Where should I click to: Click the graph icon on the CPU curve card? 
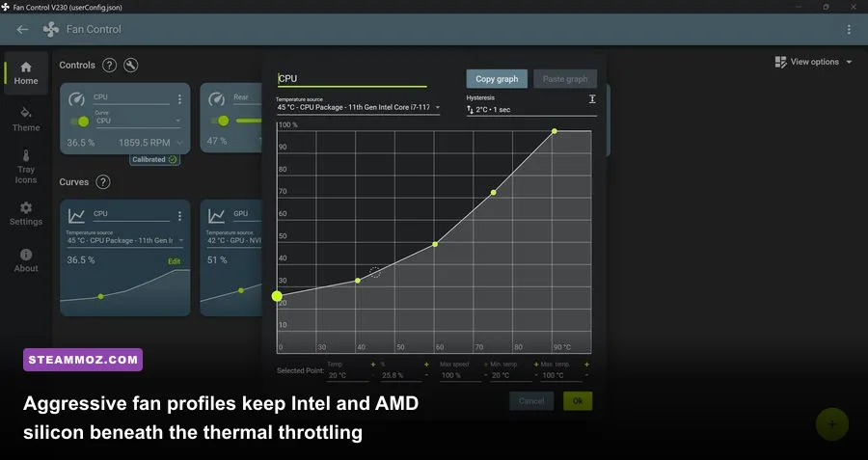point(76,215)
